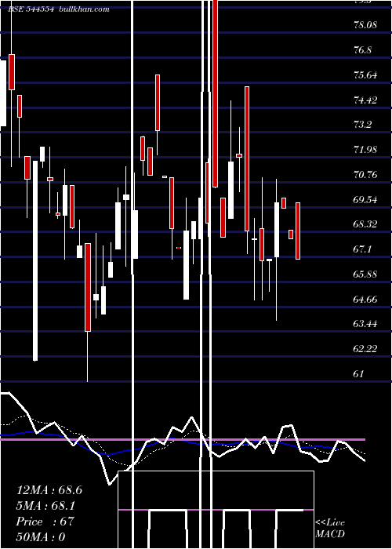392x549 pixels.
Task: Click the bullkhan.com watermark text
Action: [85, 9]
